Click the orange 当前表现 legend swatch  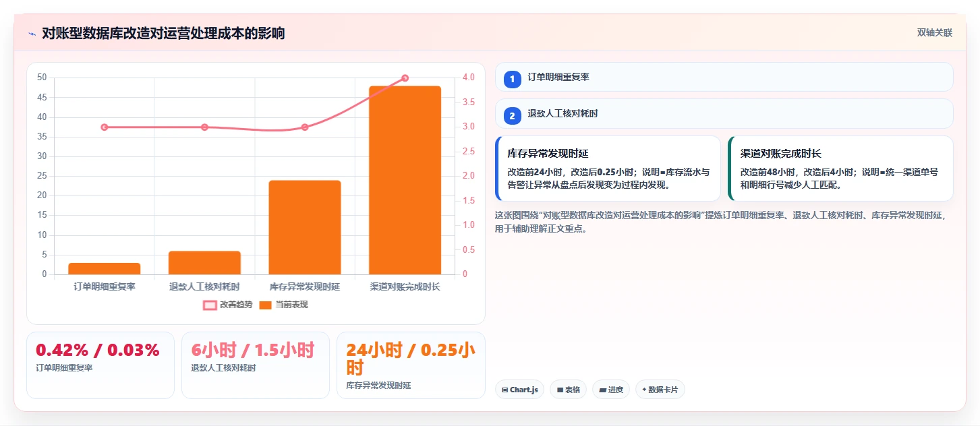click(266, 305)
